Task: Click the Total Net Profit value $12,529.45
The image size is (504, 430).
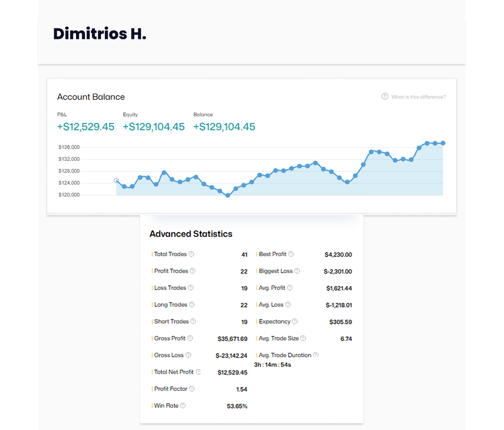Action: point(233,372)
